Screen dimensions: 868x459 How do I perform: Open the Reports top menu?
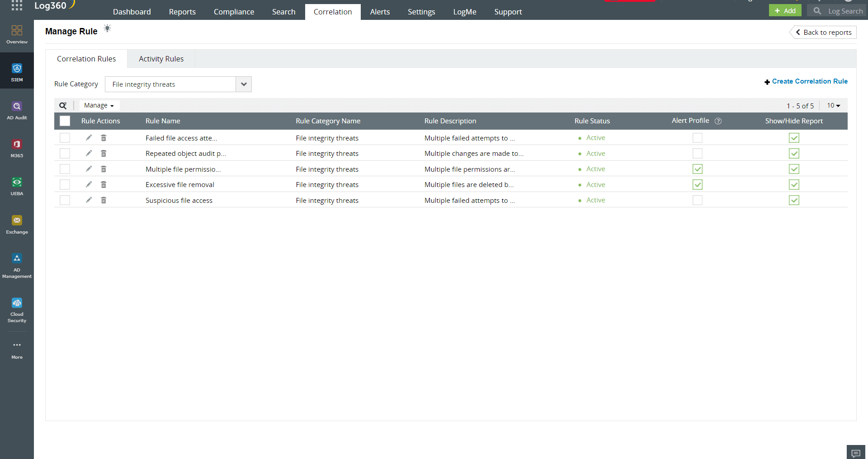point(182,12)
